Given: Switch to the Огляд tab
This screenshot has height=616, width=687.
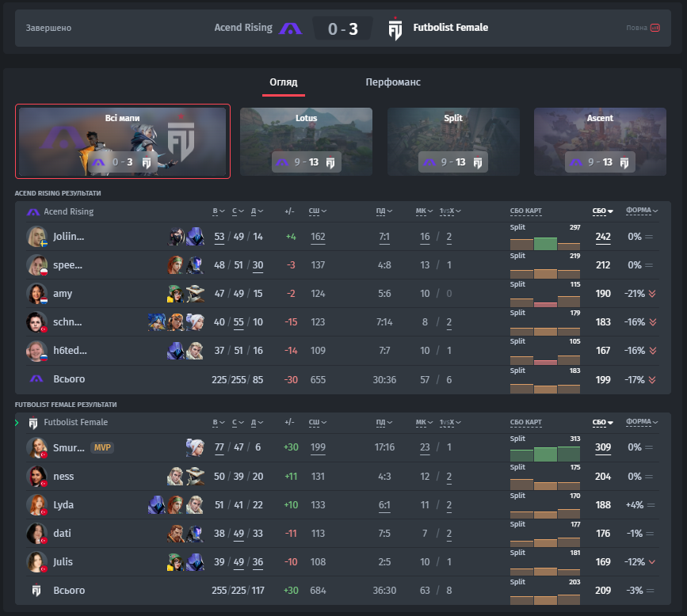Looking at the screenshot, I should (x=284, y=82).
